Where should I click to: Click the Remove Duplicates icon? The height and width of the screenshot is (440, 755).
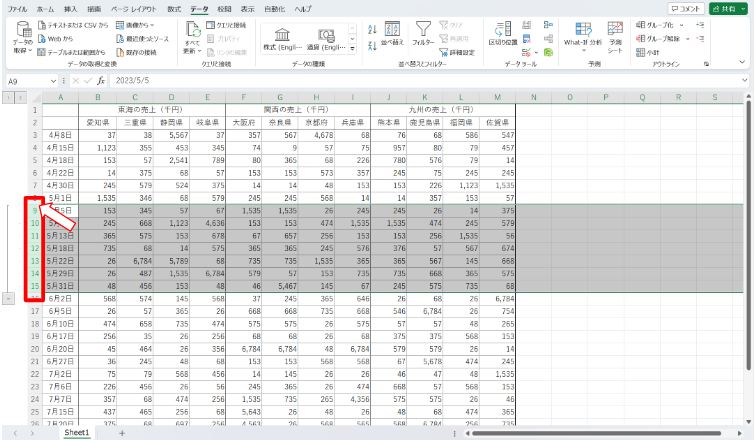(527, 39)
